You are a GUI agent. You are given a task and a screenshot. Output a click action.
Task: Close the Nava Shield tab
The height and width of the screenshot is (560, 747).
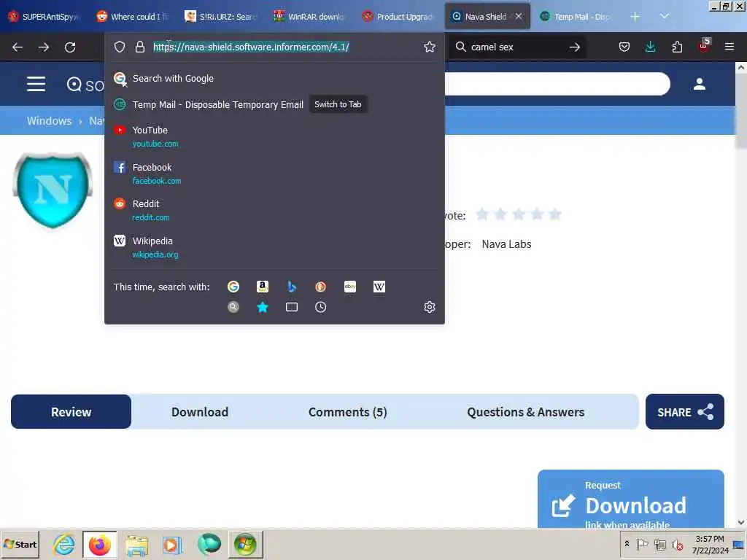tap(519, 17)
